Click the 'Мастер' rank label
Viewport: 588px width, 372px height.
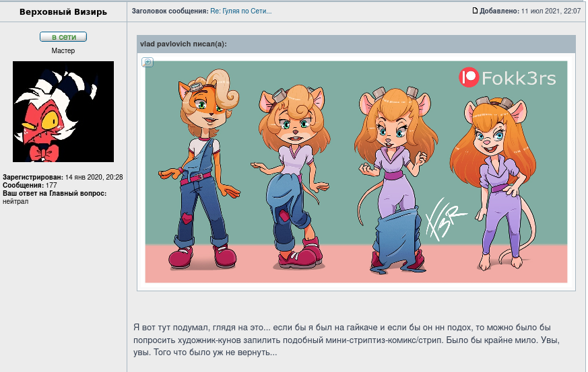click(63, 50)
